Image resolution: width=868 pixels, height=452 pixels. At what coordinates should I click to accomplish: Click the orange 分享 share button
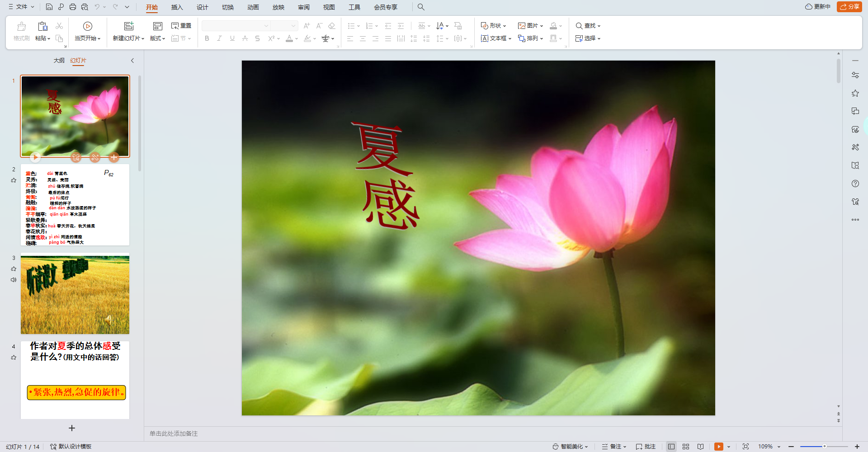pos(849,7)
